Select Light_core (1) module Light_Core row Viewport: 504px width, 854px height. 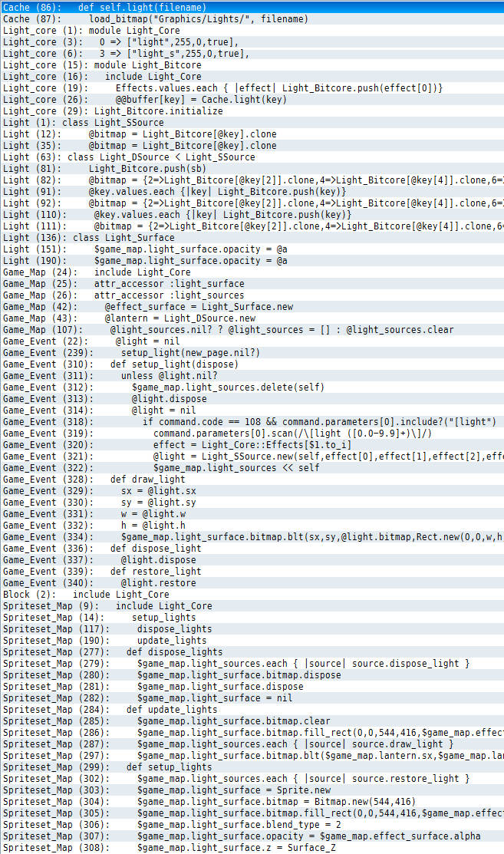coord(252,31)
